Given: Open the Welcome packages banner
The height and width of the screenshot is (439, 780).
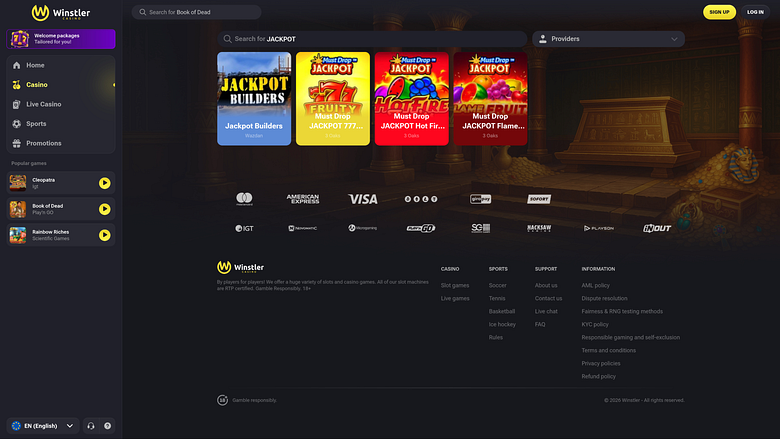Looking at the screenshot, I should tap(61, 39).
